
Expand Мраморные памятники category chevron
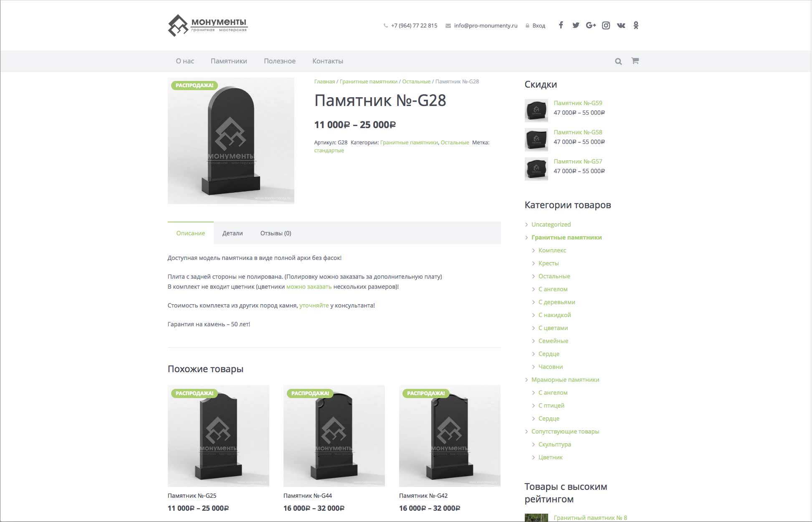pyautogui.click(x=526, y=380)
